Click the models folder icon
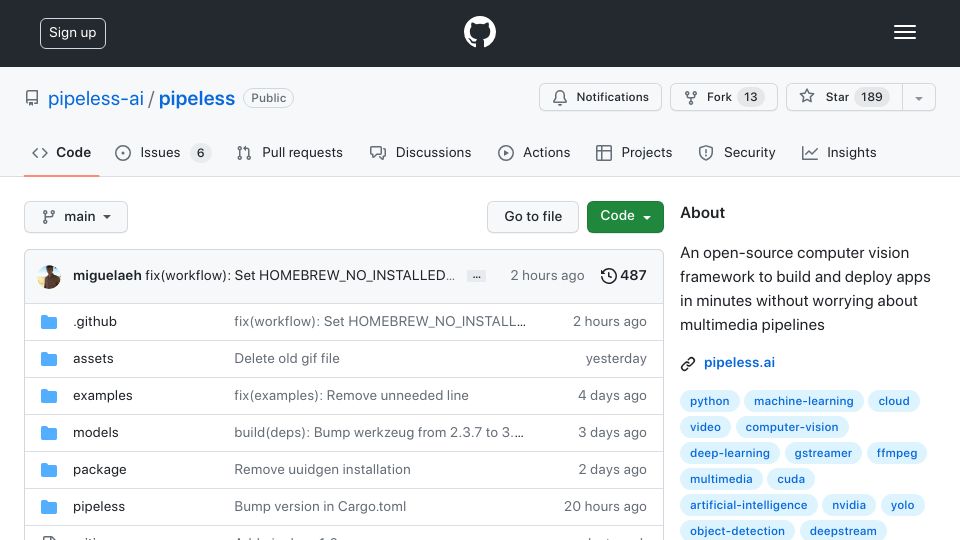 pyautogui.click(x=49, y=433)
